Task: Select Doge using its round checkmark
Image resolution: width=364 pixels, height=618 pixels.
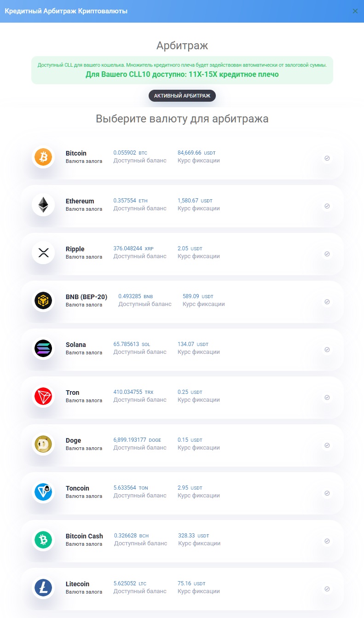Action: tap(327, 445)
